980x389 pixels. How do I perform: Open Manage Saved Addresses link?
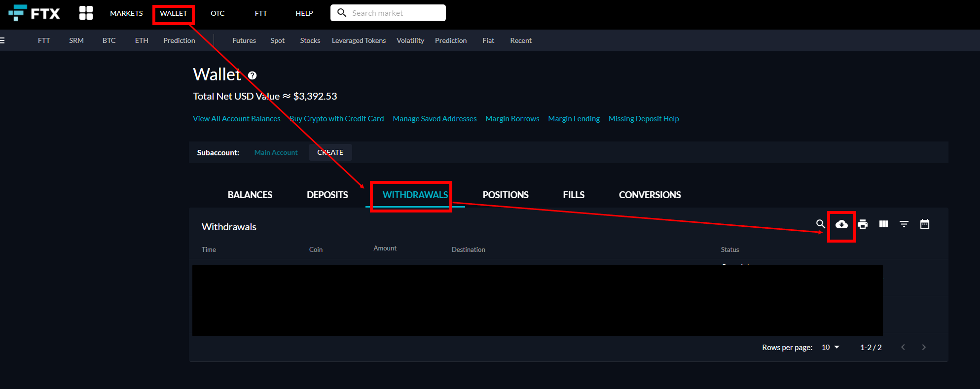(435, 119)
